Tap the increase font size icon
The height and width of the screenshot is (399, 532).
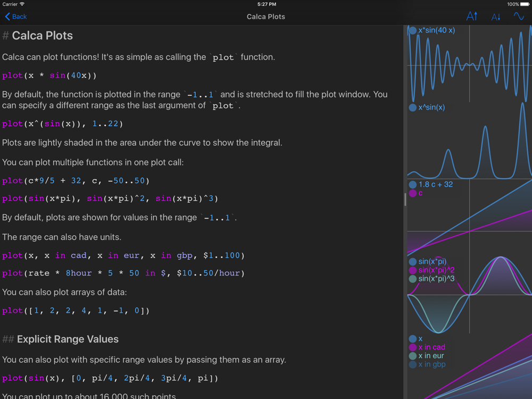[471, 16]
